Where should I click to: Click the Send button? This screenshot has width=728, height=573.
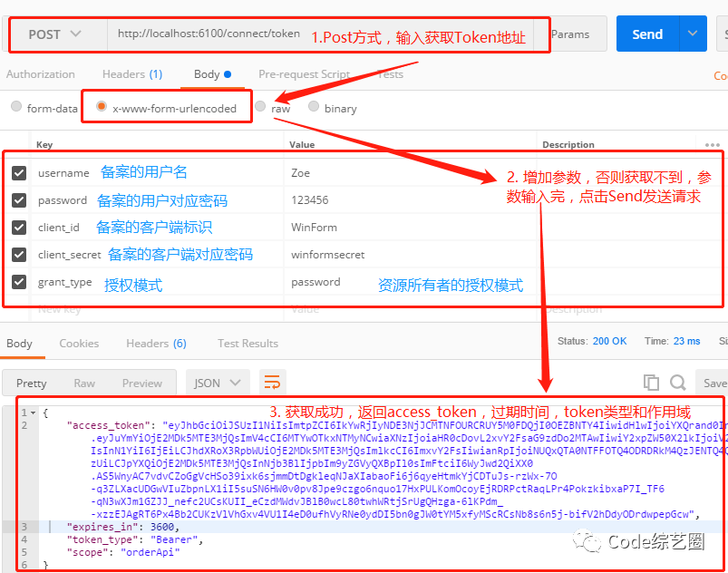647,34
